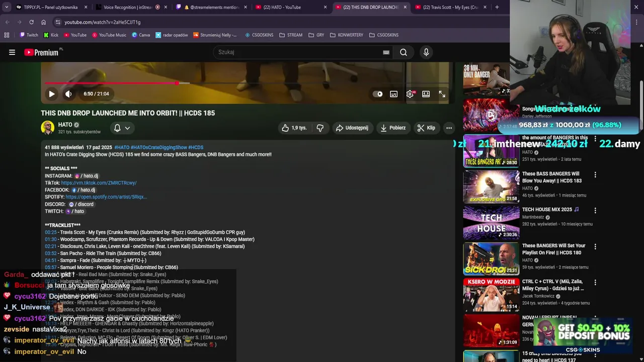Open the Canva bookmark
This screenshot has width=644, height=362.
pos(141,35)
